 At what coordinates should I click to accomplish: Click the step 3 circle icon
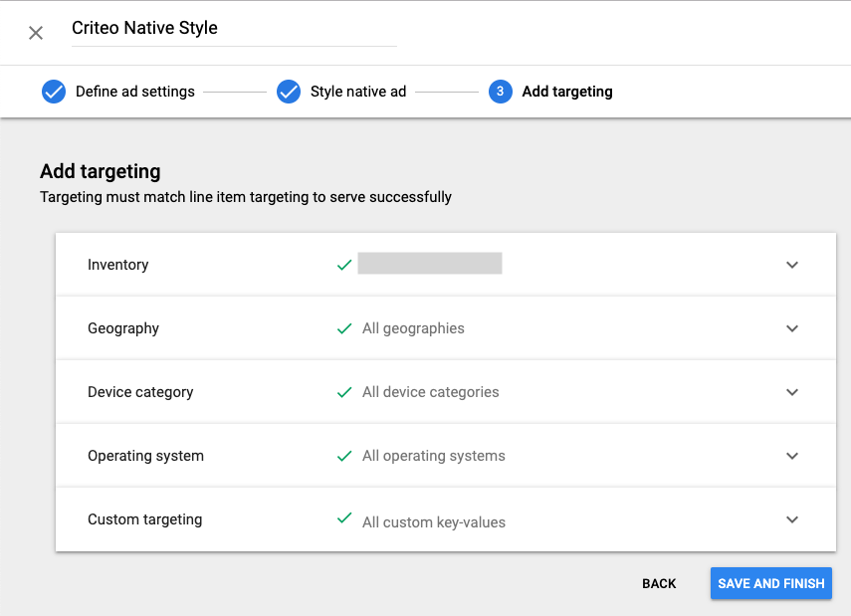point(501,92)
